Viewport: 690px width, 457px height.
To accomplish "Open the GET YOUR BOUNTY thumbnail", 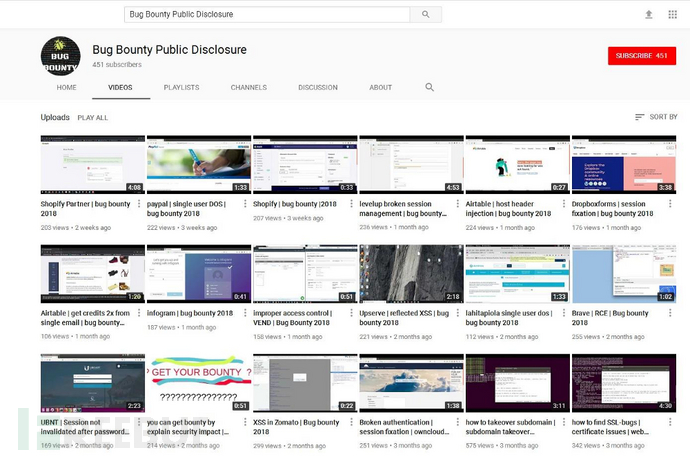I will click(x=198, y=383).
